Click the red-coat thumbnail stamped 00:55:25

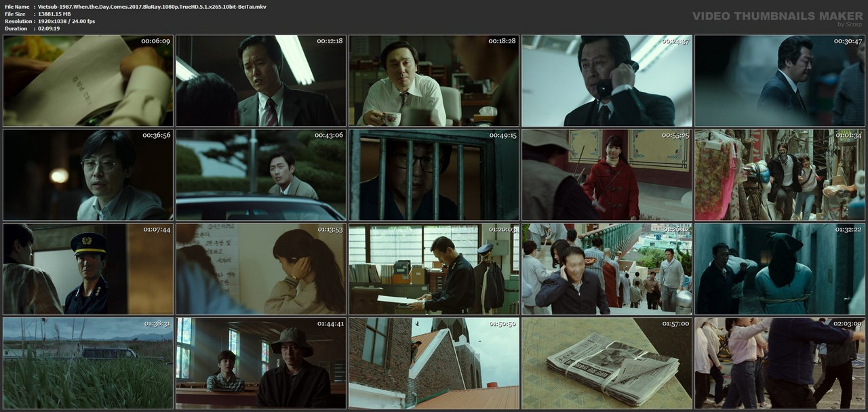tap(607, 176)
